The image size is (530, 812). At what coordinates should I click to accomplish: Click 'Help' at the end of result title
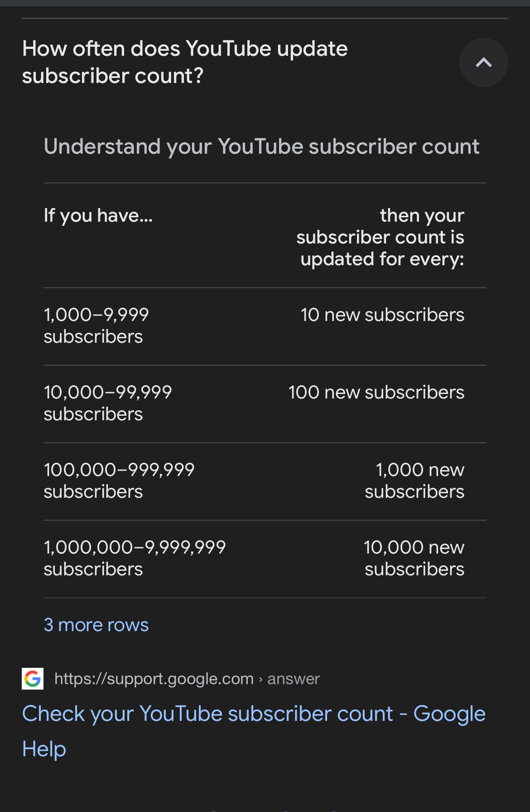(x=44, y=749)
